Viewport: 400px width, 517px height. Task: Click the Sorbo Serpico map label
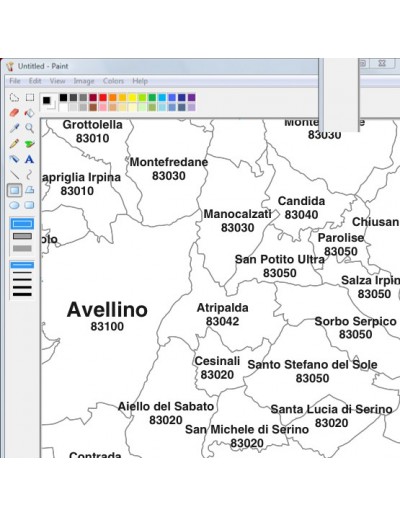pos(355,321)
